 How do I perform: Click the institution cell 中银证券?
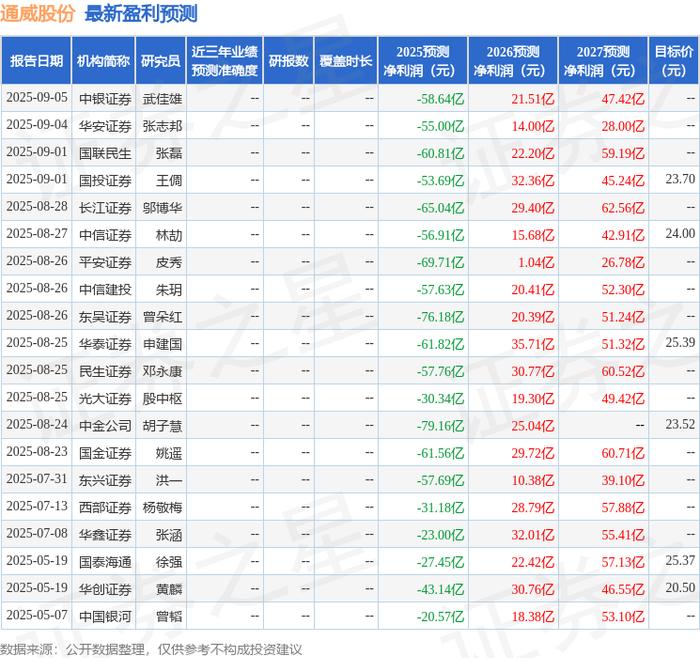point(105,99)
